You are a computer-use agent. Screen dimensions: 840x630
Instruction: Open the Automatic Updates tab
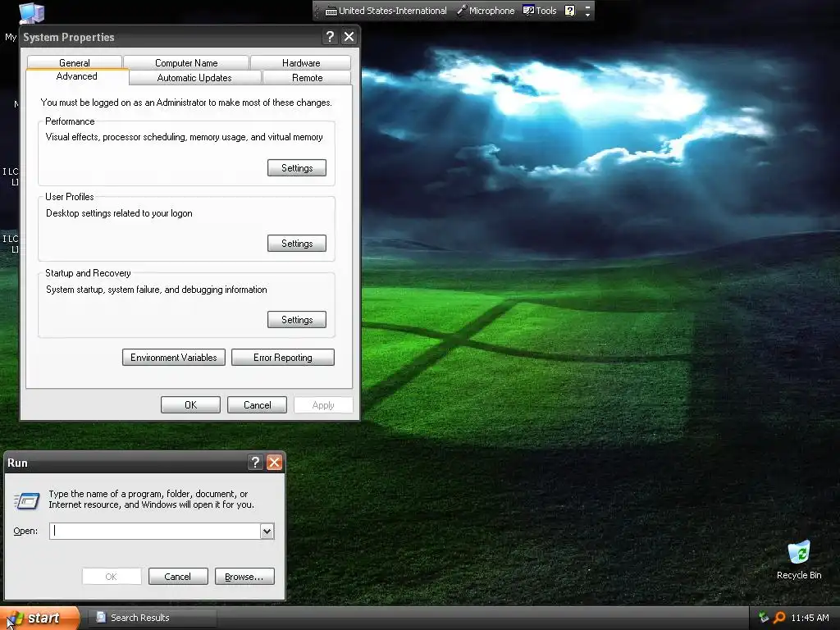tap(194, 78)
